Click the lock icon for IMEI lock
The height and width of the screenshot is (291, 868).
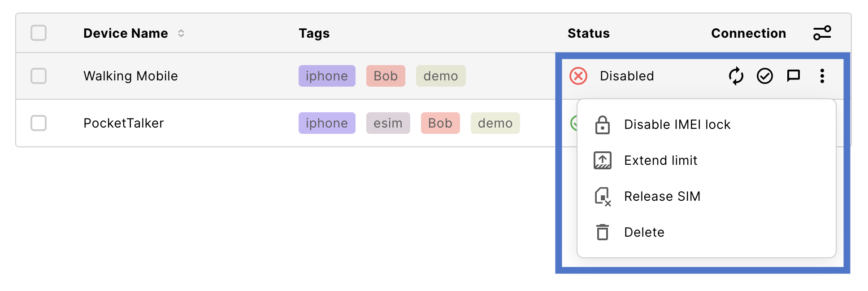click(602, 125)
